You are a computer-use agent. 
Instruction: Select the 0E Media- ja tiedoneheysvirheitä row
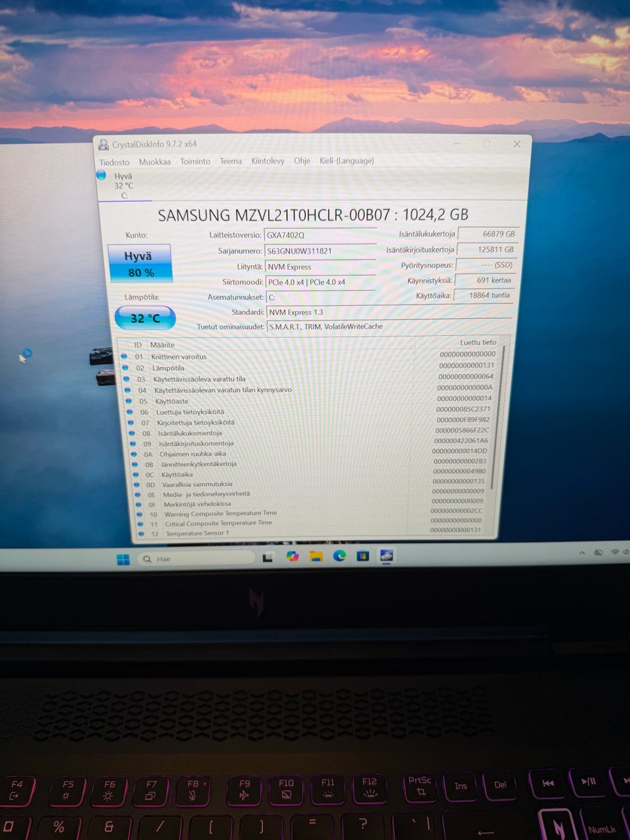(x=310, y=493)
